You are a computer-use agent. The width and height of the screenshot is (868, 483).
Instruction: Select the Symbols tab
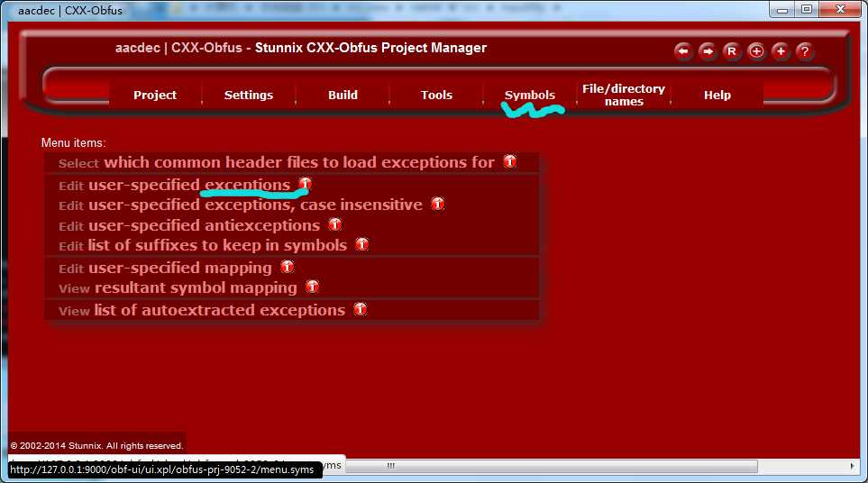tap(530, 95)
